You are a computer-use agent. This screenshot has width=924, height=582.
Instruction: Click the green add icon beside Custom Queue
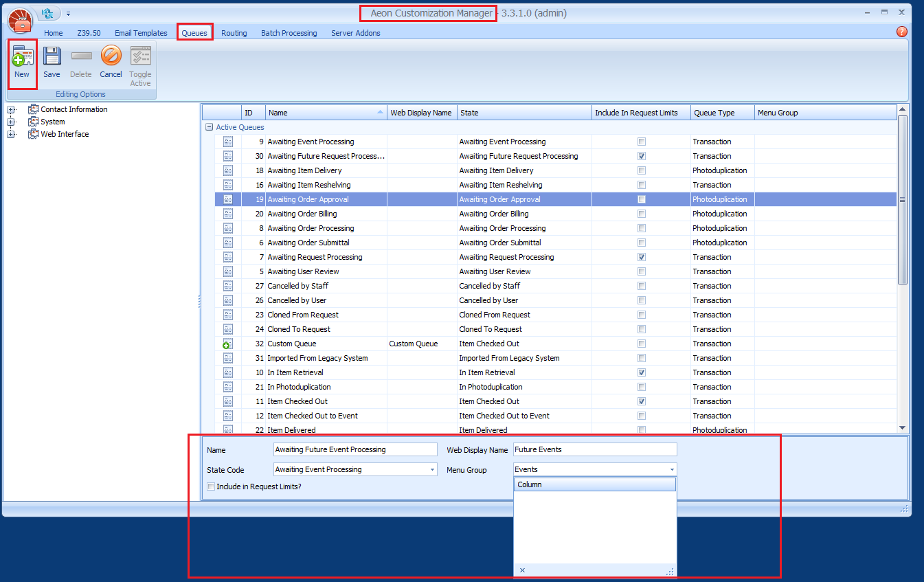(x=227, y=344)
